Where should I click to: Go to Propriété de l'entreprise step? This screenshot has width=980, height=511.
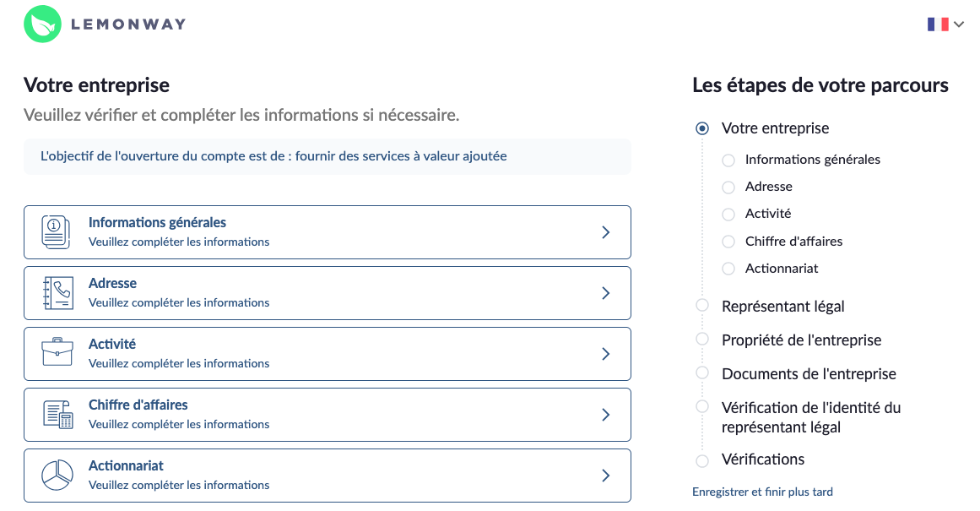coord(801,340)
